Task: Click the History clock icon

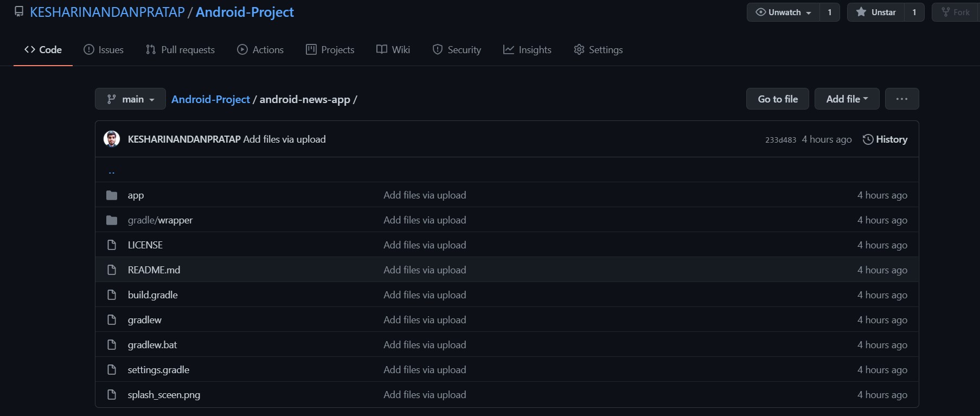Action: pos(868,139)
